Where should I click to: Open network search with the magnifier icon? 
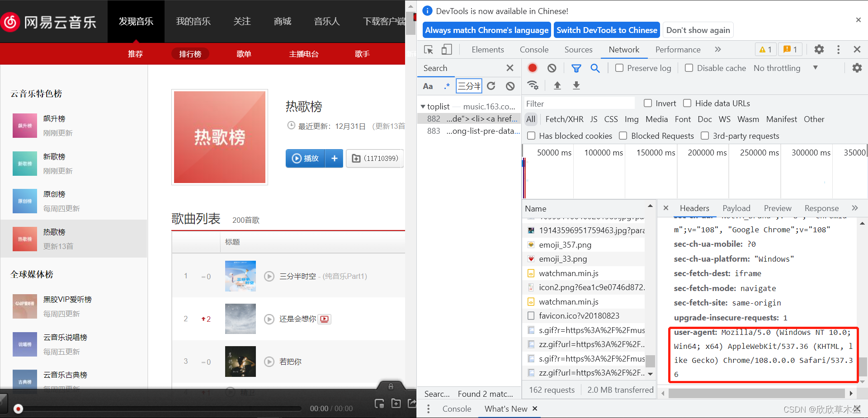click(595, 68)
